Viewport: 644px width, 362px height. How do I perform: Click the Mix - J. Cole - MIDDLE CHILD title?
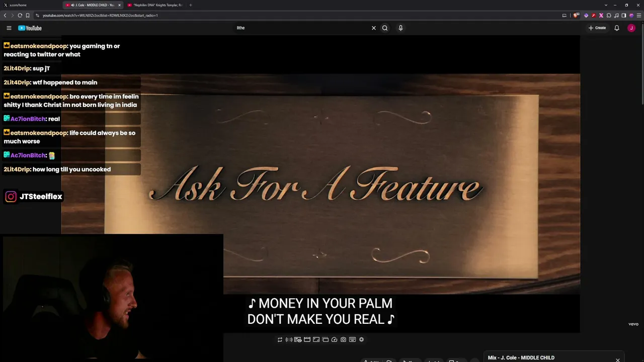[521, 358]
